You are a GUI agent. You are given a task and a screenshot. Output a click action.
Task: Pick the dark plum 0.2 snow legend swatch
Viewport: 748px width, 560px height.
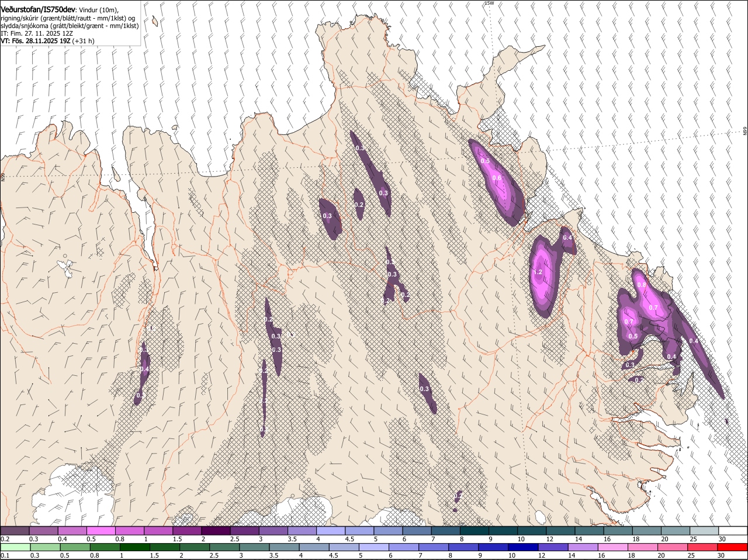[15, 531]
